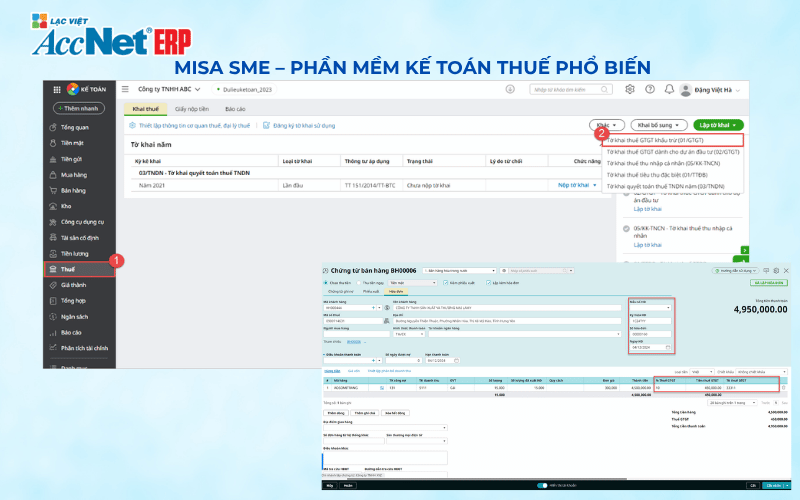Open Tổng quan in the sidebar
Image resolution: width=800 pixels, height=500 pixels.
69,128
